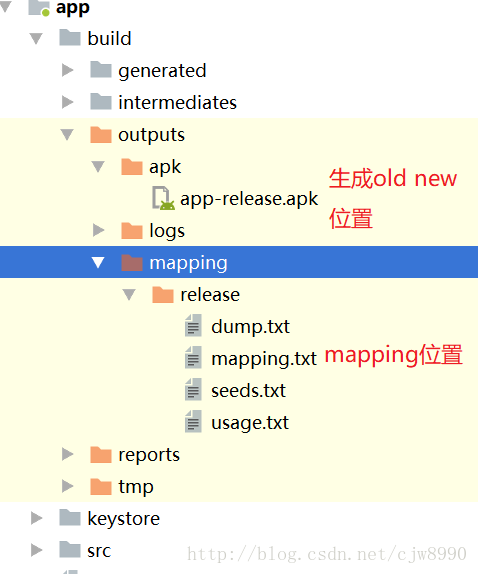The image size is (478, 574).
Task: Expand the intermediates folder arrow
Action: pyautogui.click(x=67, y=102)
